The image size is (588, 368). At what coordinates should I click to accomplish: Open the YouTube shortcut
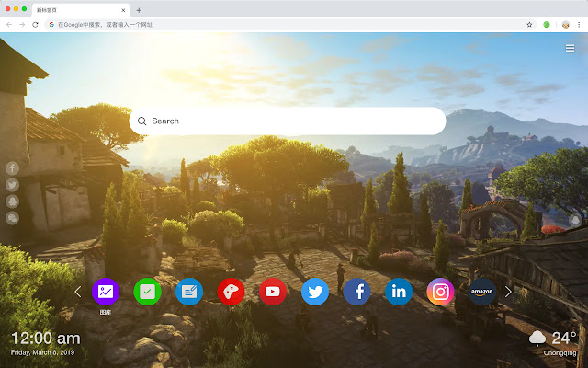point(273,292)
